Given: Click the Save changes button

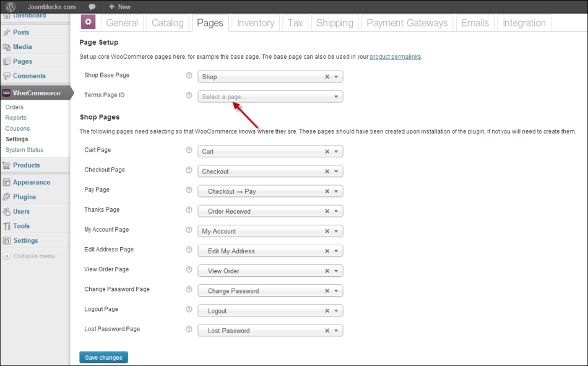Looking at the screenshot, I should pyautogui.click(x=103, y=357).
